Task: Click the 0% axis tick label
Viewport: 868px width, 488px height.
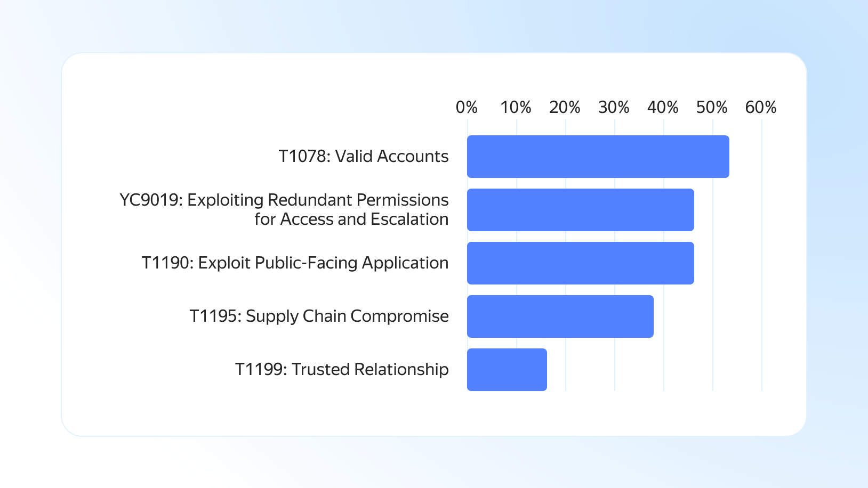Action: click(467, 108)
